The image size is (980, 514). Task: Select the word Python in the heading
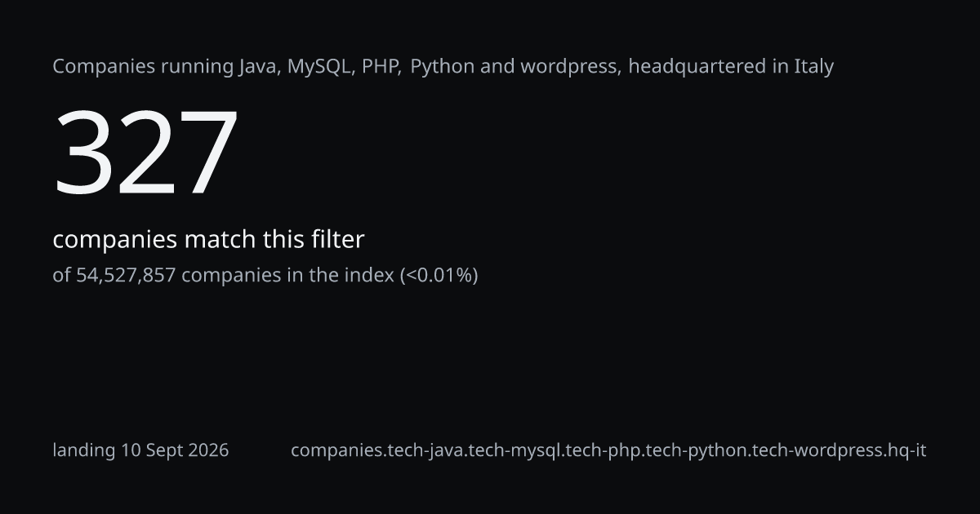(443, 67)
